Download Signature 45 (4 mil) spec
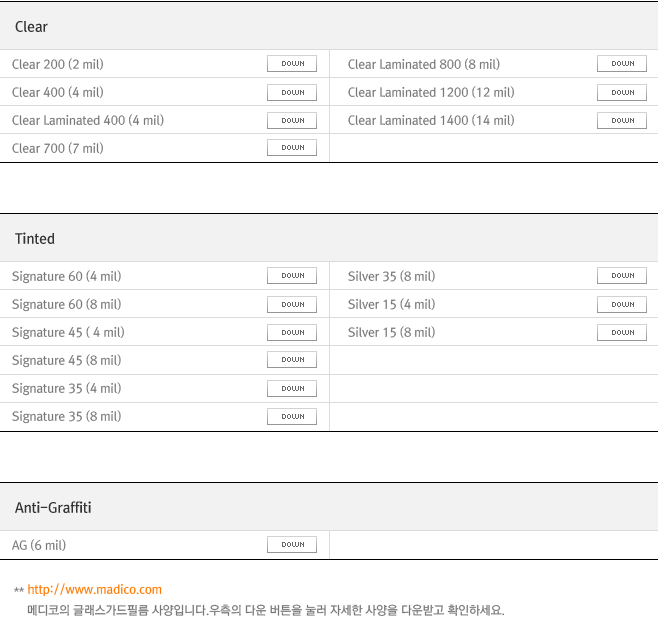The image size is (658, 630). tap(292, 332)
